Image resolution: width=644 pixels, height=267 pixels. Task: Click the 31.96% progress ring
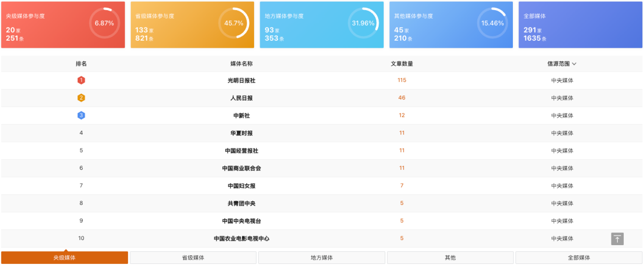[363, 23]
